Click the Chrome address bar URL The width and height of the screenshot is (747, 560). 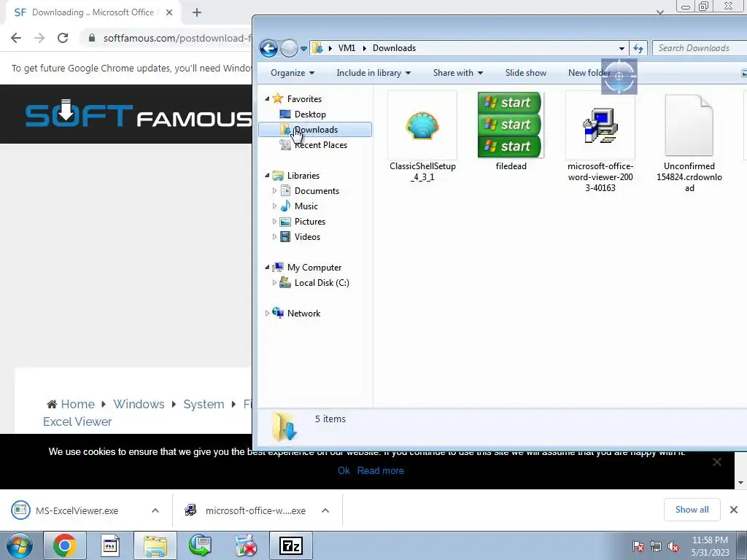[177, 38]
